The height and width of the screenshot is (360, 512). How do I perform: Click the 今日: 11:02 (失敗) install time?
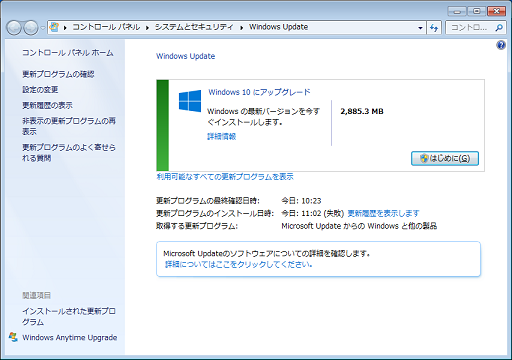(313, 213)
